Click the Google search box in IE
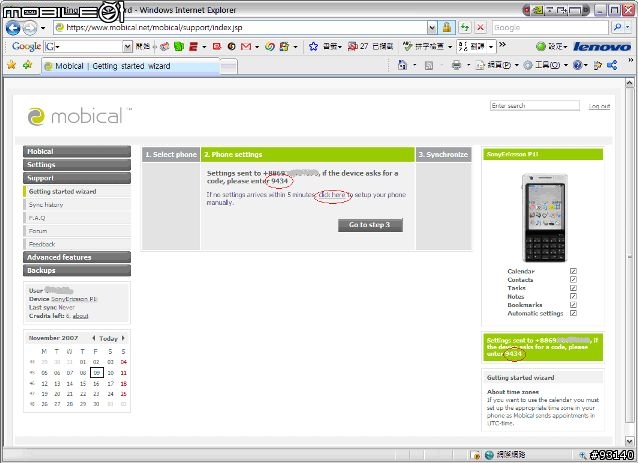 [549, 28]
